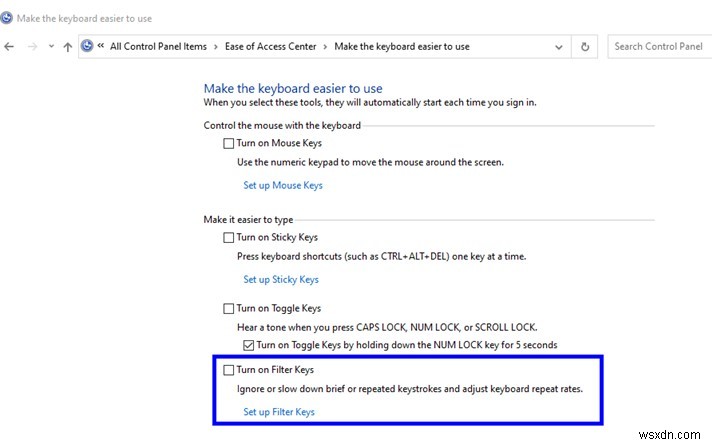
Task: Tick Turn on Filter Keys checkbox
Action: click(x=228, y=370)
